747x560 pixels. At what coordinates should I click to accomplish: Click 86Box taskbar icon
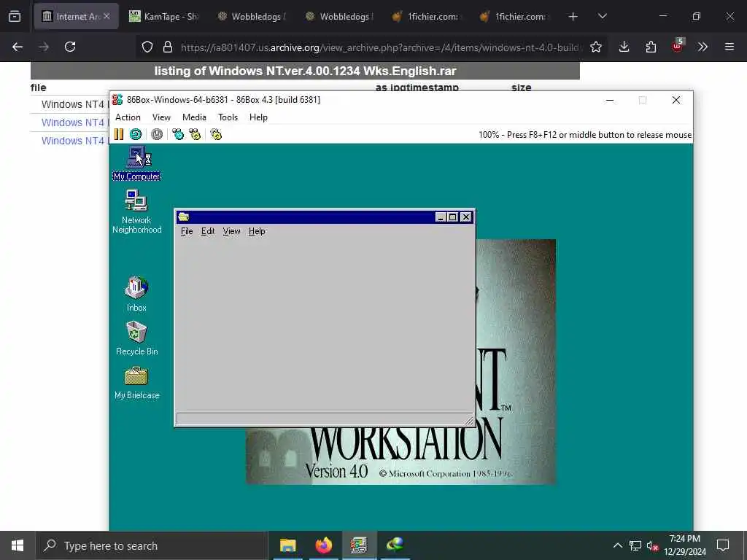click(359, 545)
